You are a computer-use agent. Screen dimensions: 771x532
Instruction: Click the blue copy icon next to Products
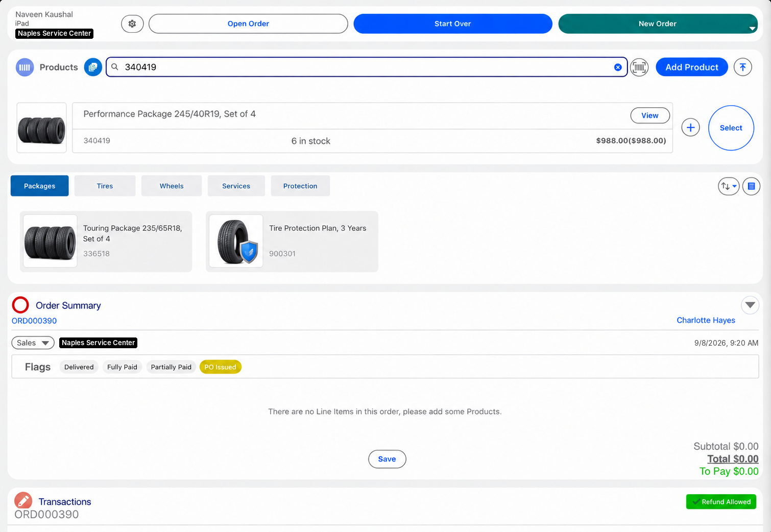(93, 67)
